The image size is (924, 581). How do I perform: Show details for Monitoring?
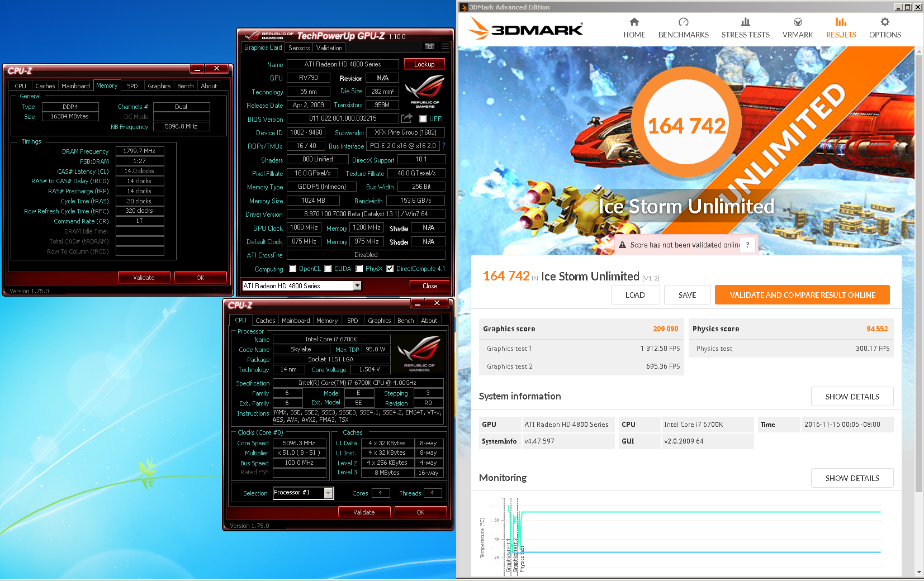click(852, 478)
